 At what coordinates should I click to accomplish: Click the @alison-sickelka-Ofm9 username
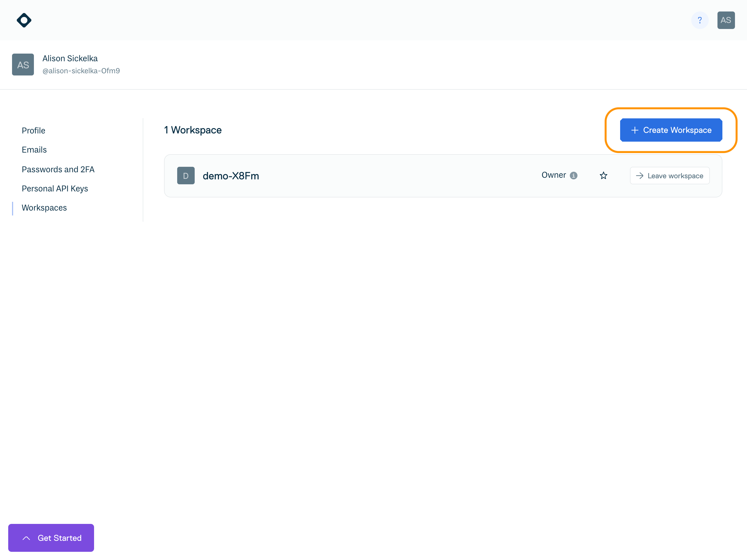click(81, 71)
